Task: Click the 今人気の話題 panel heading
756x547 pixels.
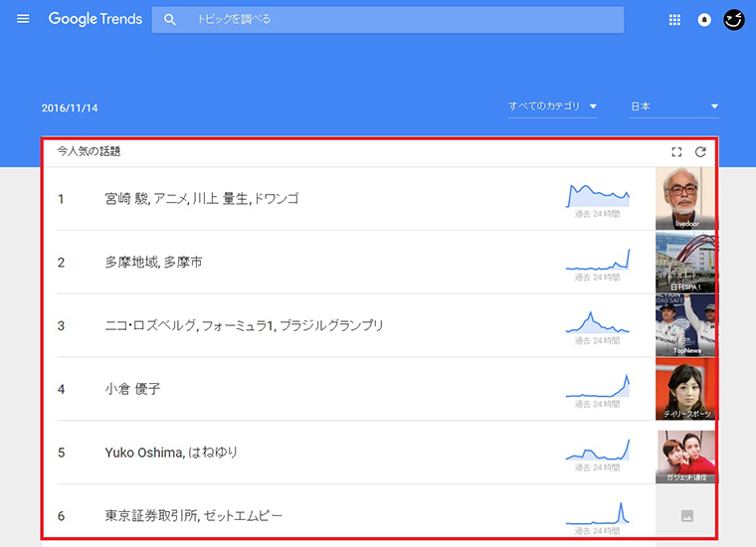Action: pos(89,151)
